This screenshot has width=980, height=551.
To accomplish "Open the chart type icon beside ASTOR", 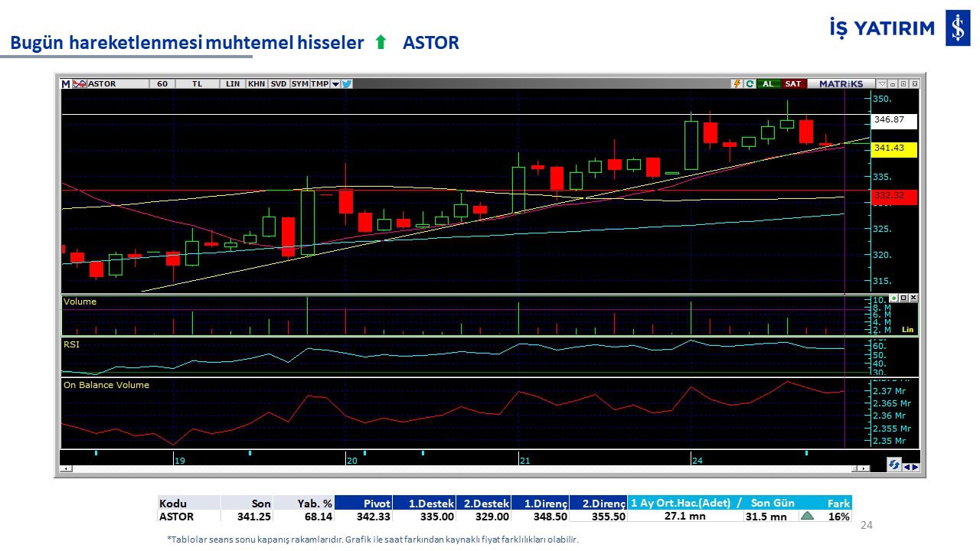I will [79, 84].
